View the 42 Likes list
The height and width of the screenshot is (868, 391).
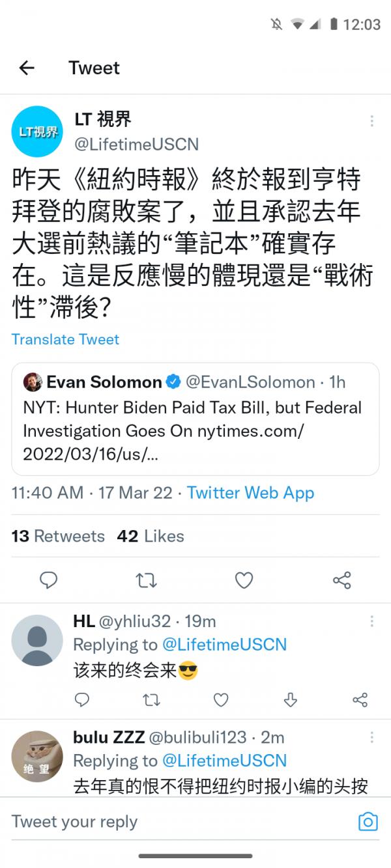coord(151,536)
